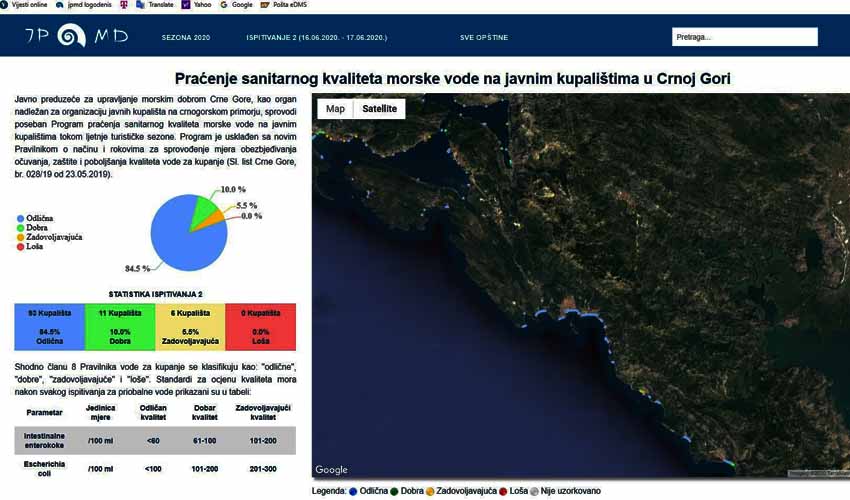Switch map view to Map
The width and height of the screenshot is (850, 500).
pyautogui.click(x=335, y=108)
